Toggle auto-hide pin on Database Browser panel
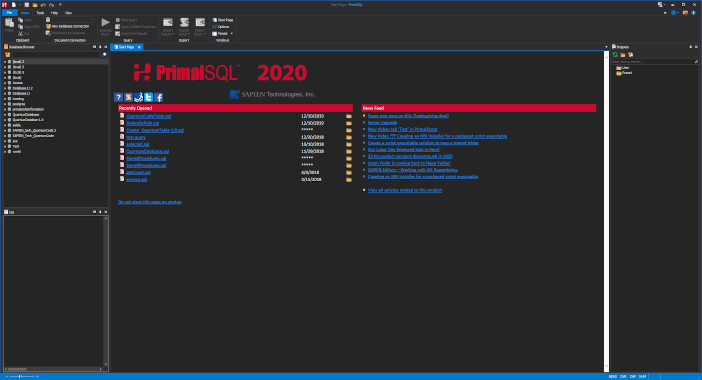The width and height of the screenshot is (702, 380). [100, 47]
